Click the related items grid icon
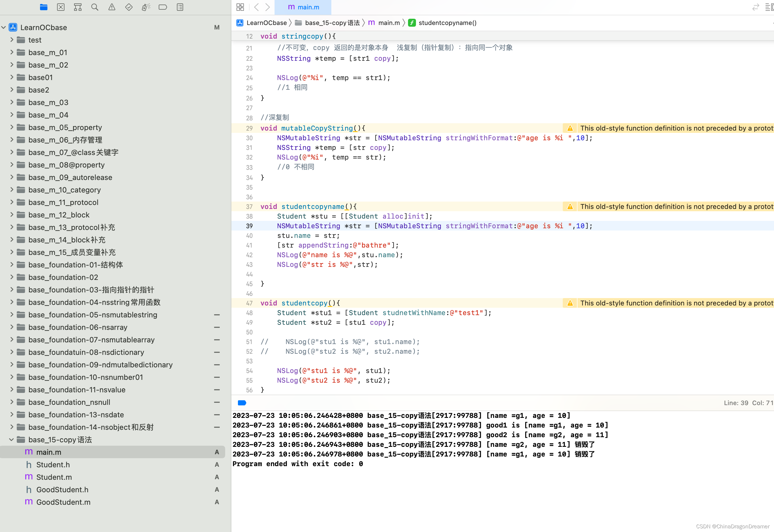 click(x=240, y=7)
